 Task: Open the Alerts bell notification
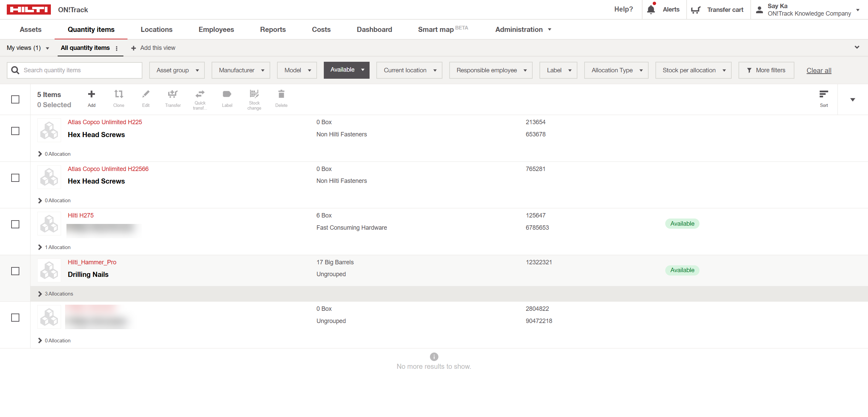[x=651, y=9]
